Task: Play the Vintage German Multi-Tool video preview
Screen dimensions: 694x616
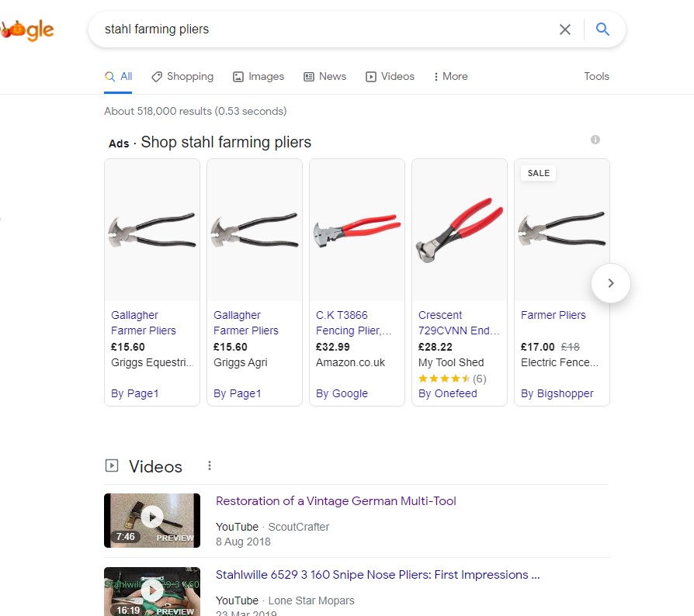Action: point(152,517)
